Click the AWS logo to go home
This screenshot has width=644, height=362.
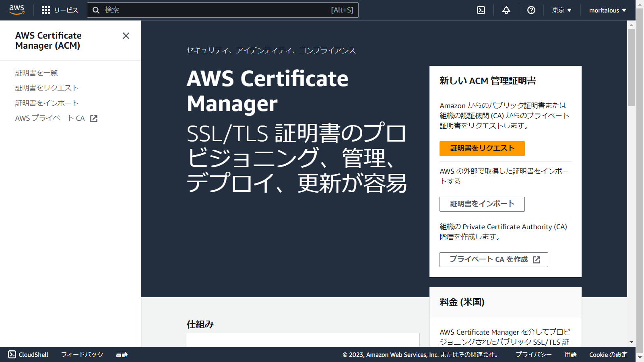click(x=16, y=10)
